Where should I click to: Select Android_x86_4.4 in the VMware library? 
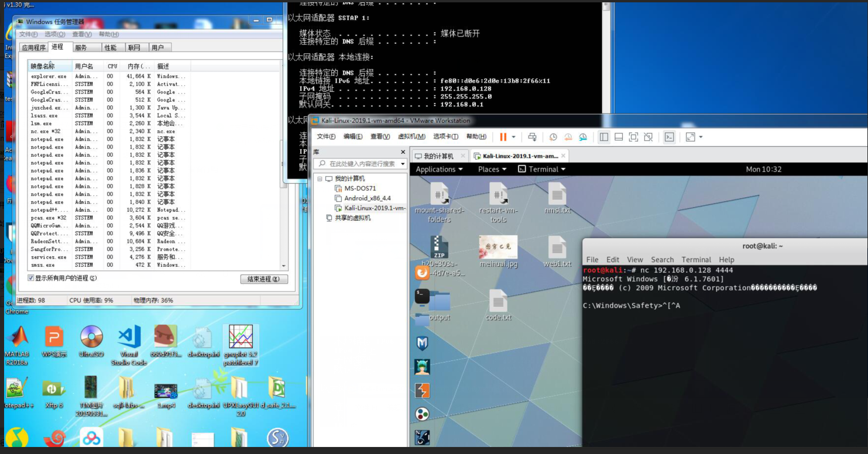tap(367, 198)
